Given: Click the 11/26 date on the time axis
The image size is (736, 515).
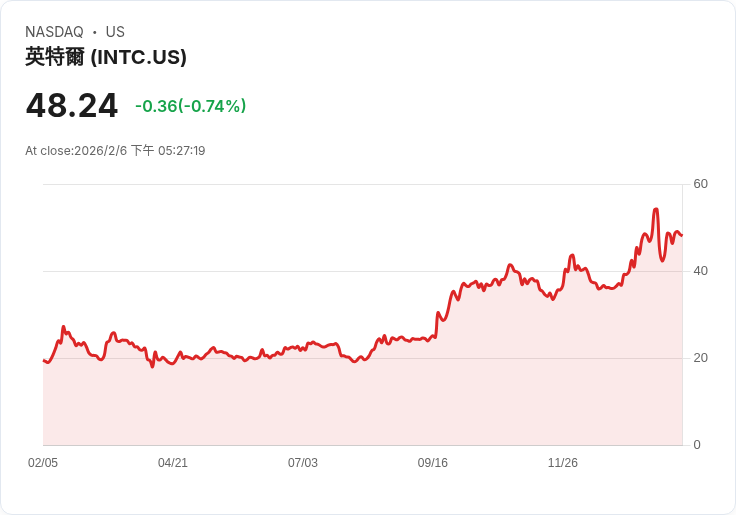Looking at the screenshot, I should (563, 463).
